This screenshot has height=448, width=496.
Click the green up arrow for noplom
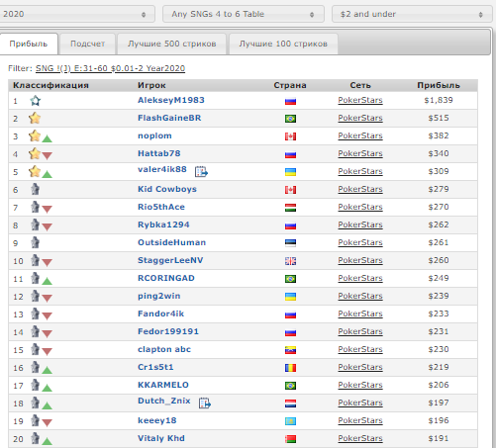48,138
